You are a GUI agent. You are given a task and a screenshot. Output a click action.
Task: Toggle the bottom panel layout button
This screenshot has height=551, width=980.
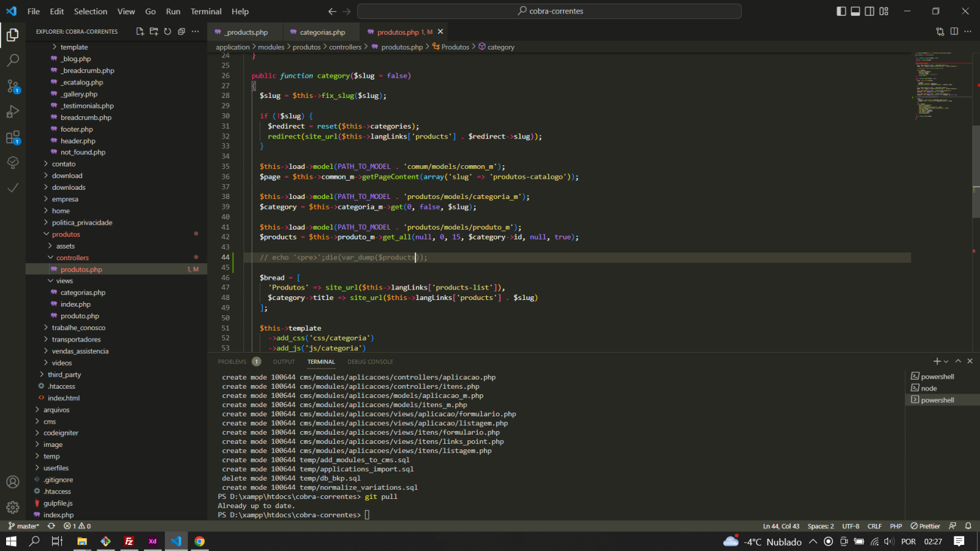pyautogui.click(x=856, y=11)
